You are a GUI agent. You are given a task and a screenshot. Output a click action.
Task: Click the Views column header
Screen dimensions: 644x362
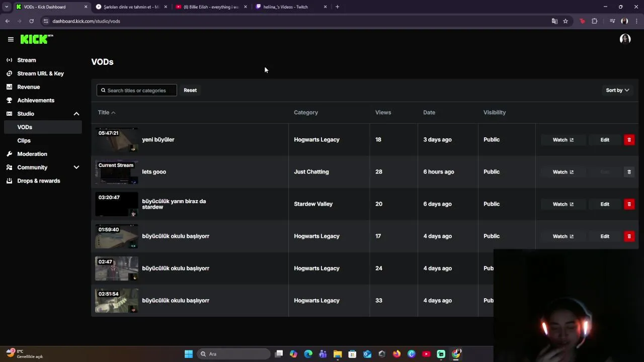383,113
